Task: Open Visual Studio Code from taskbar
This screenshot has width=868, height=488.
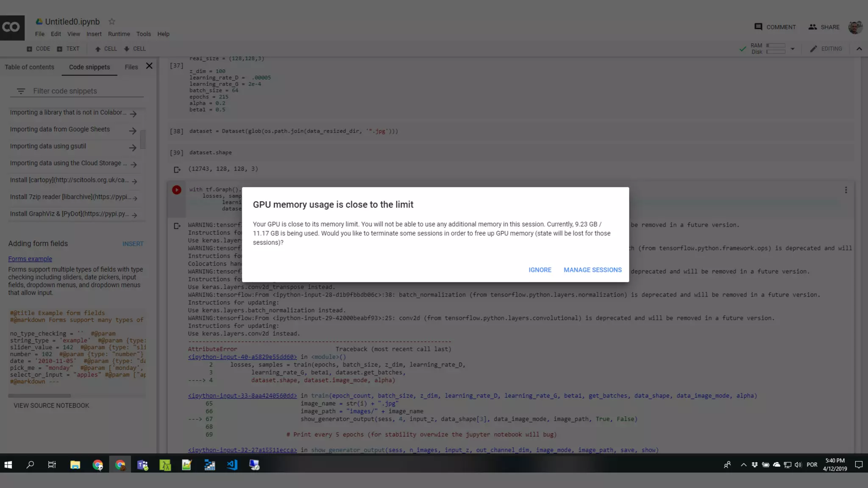Action: 232,465
